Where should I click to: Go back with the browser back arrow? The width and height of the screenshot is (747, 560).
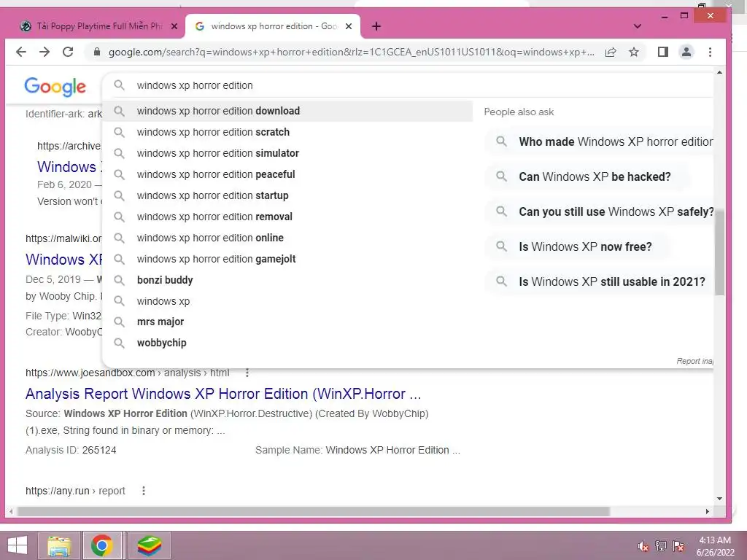[21, 52]
